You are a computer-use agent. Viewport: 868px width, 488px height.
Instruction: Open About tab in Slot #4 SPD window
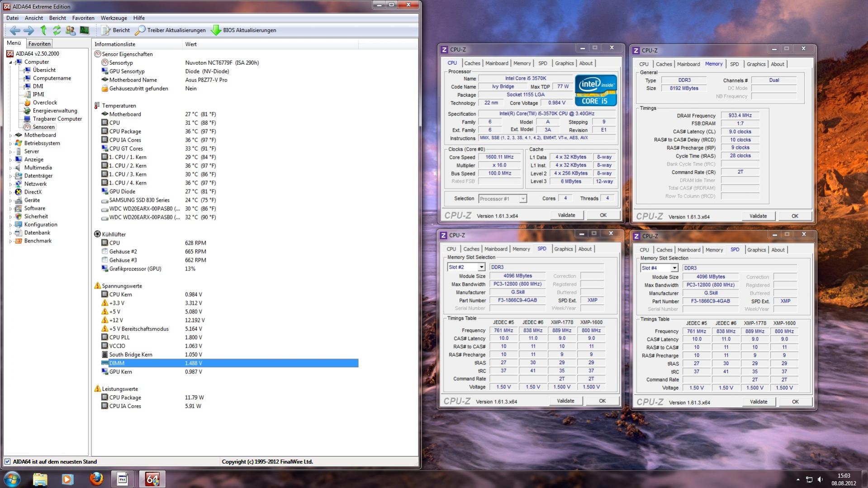tap(778, 250)
